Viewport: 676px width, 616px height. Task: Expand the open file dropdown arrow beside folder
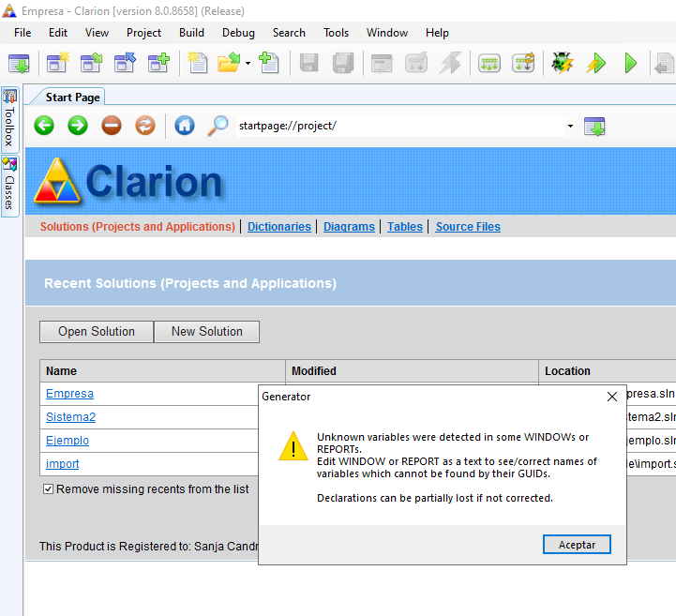coord(248,64)
